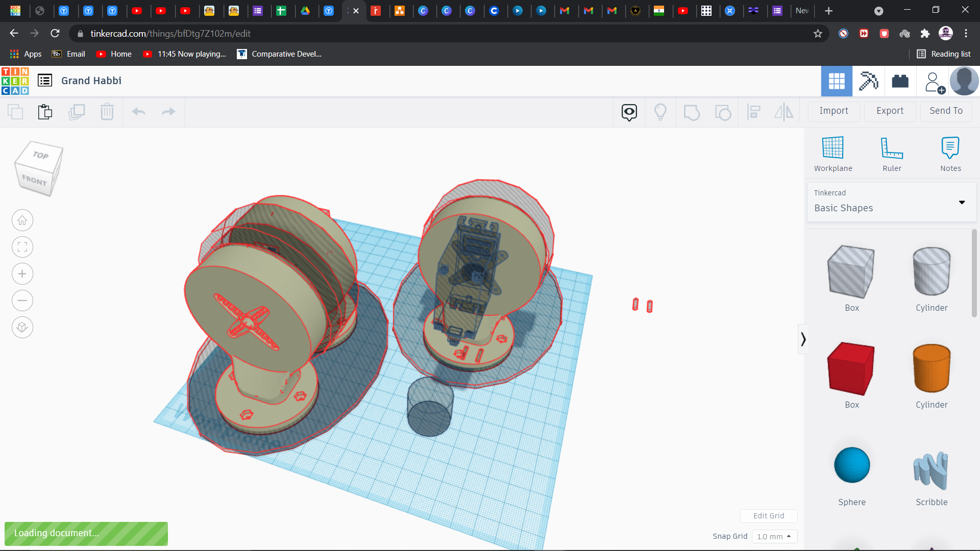The height and width of the screenshot is (551, 980).
Task: Toggle the view hints eye icon
Action: (x=629, y=112)
